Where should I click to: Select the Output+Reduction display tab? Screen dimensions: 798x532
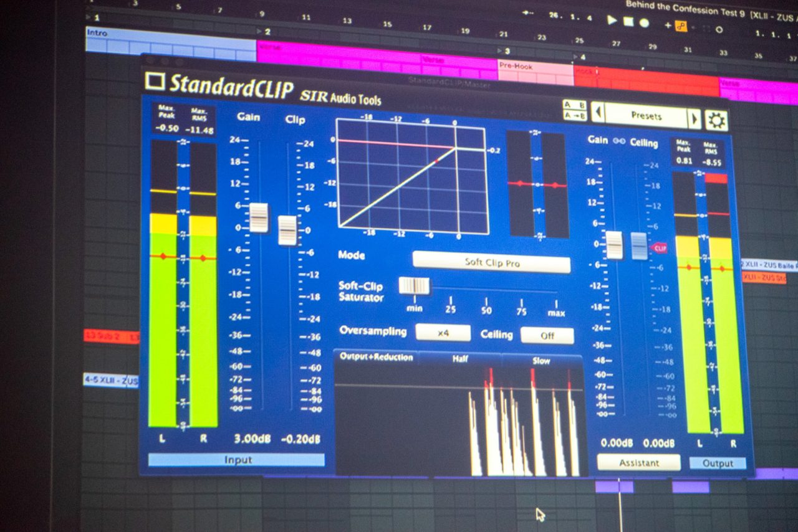pyautogui.click(x=377, y=357)
